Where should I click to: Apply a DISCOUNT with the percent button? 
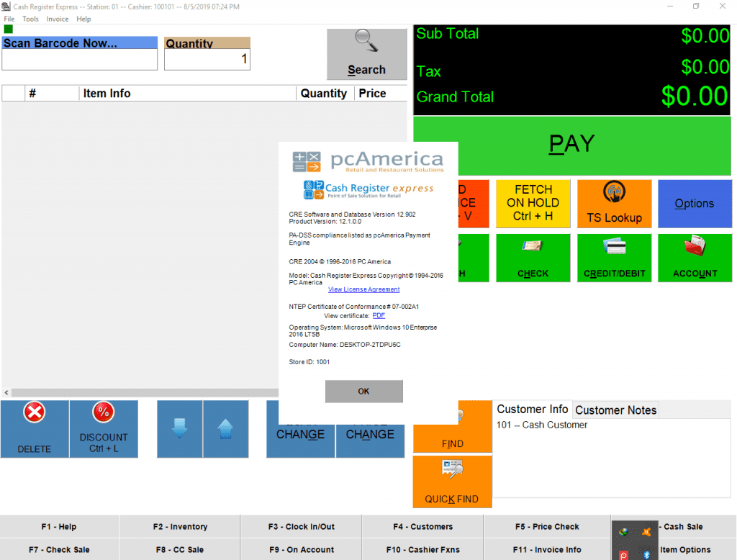click(104, 429)
